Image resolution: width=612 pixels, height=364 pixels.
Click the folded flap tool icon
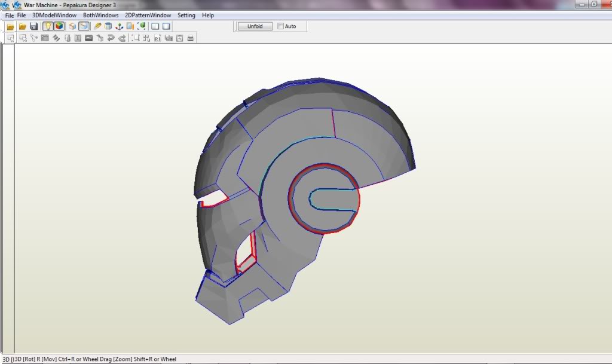tap(67, 38)
